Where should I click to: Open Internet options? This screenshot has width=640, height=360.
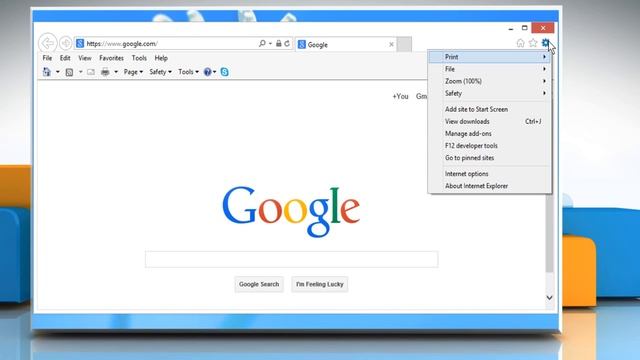click(490, 174)
